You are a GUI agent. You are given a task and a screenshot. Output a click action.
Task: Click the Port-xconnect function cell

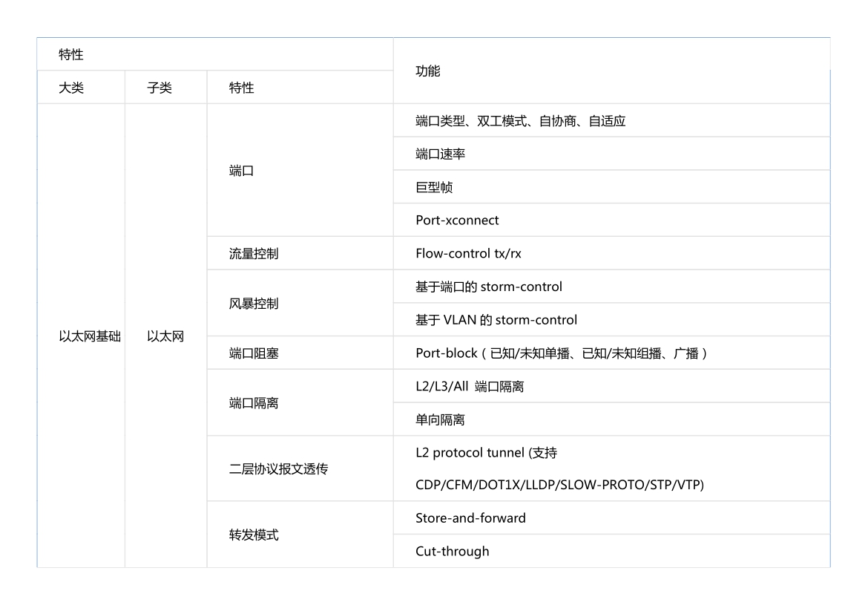[612, 220]
